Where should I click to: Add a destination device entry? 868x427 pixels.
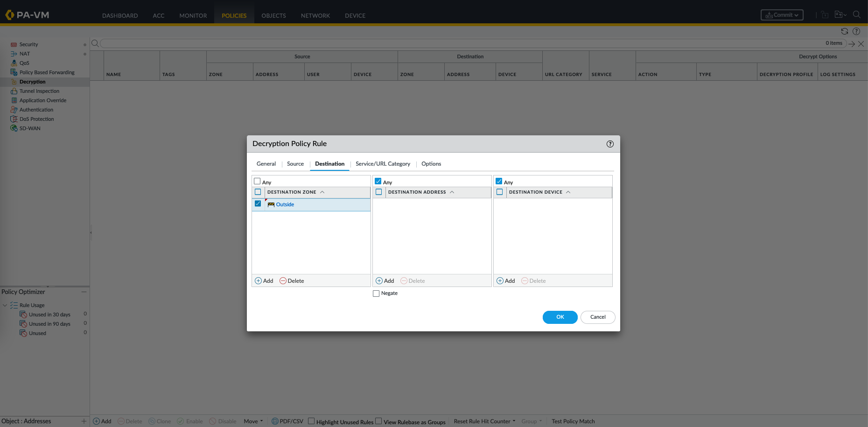coord(505,281)
